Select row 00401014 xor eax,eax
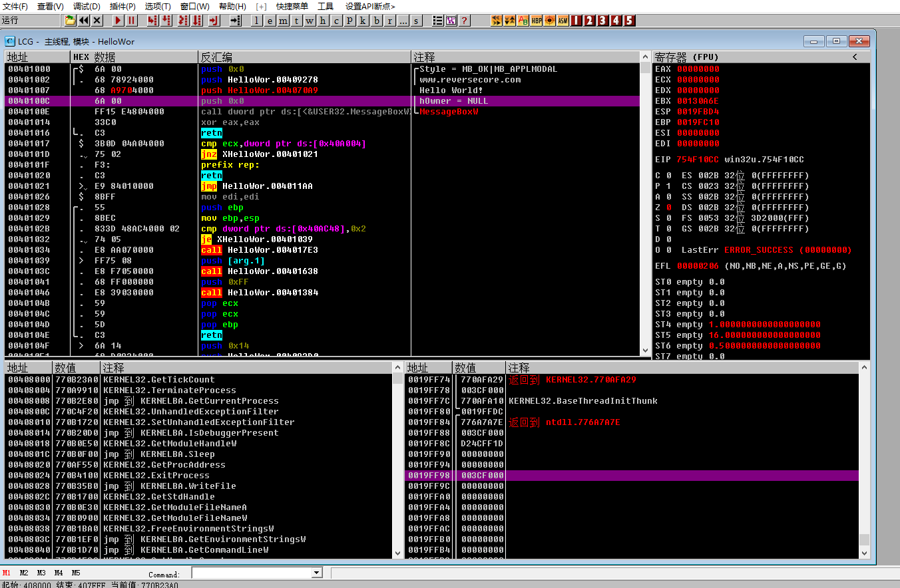Viewport: 900px width, 588px height. coord(322,122)
